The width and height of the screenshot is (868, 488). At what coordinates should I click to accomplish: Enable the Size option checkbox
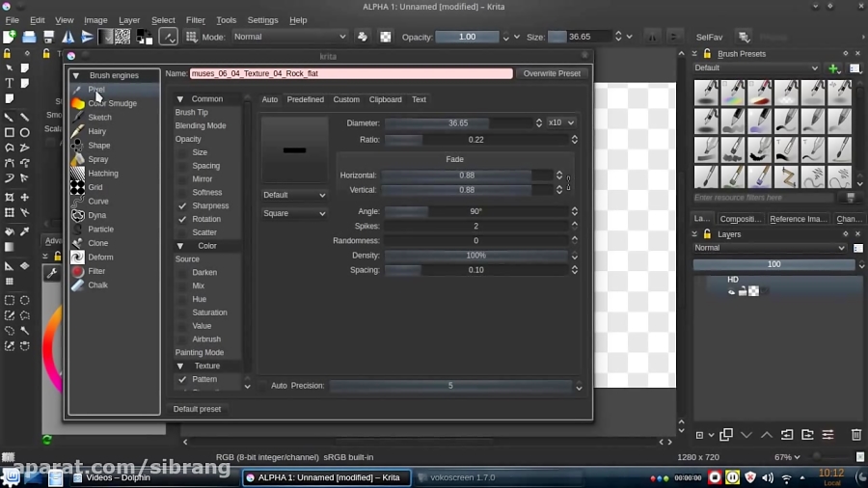[x=182, y=152]
